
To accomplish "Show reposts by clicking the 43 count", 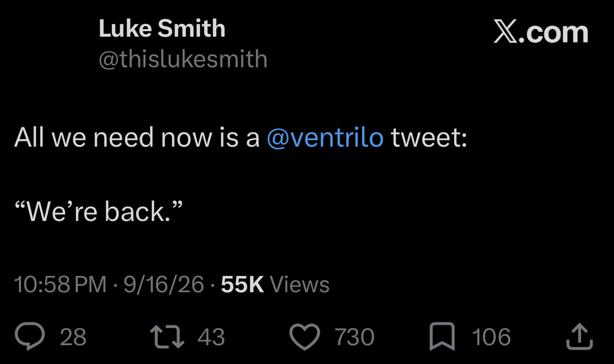I will click(x=211, y=337).
